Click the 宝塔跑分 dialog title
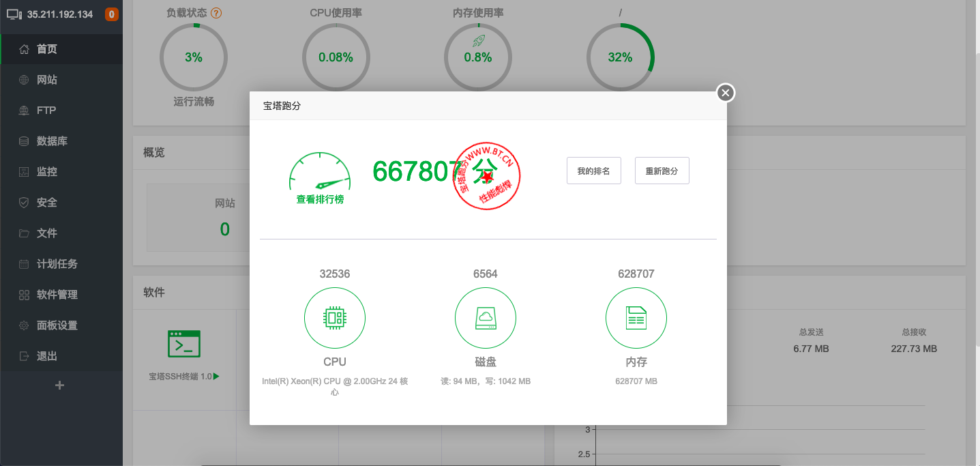The height and width of the screenshot is (466, 980). [x=282, y=106]
